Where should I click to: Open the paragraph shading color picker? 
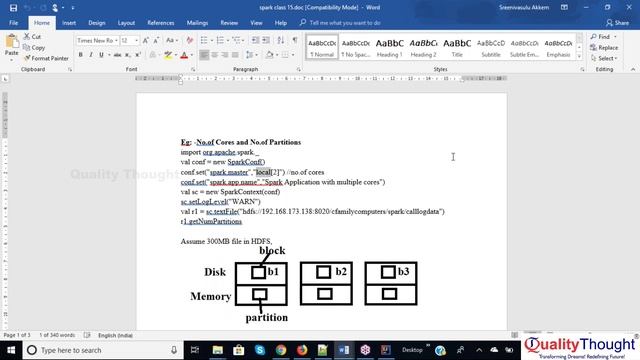pyautogui.click(x=277, y=55)
